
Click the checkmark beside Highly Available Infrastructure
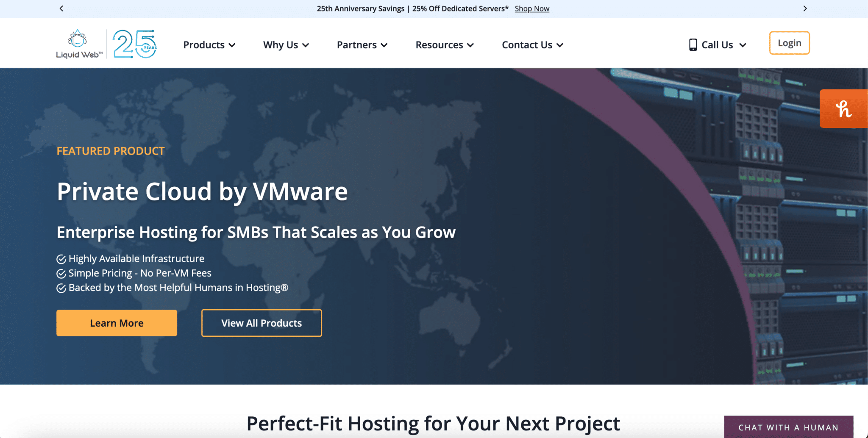61,258
